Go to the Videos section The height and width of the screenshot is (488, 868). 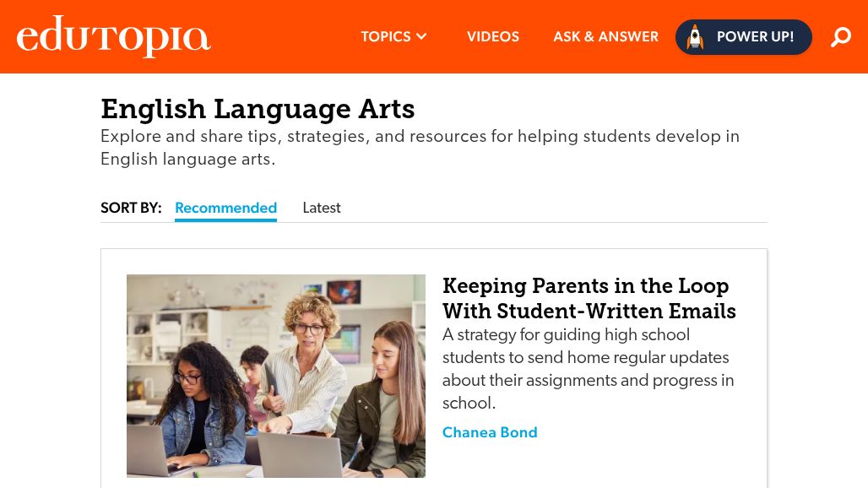click(x=493, y=37)
